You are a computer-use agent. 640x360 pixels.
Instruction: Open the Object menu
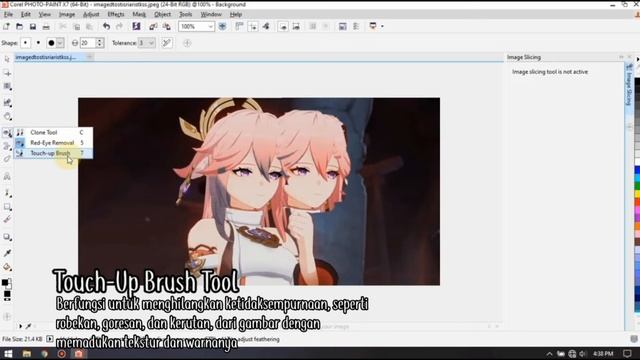pyautogui.click(x=162, y=14)
